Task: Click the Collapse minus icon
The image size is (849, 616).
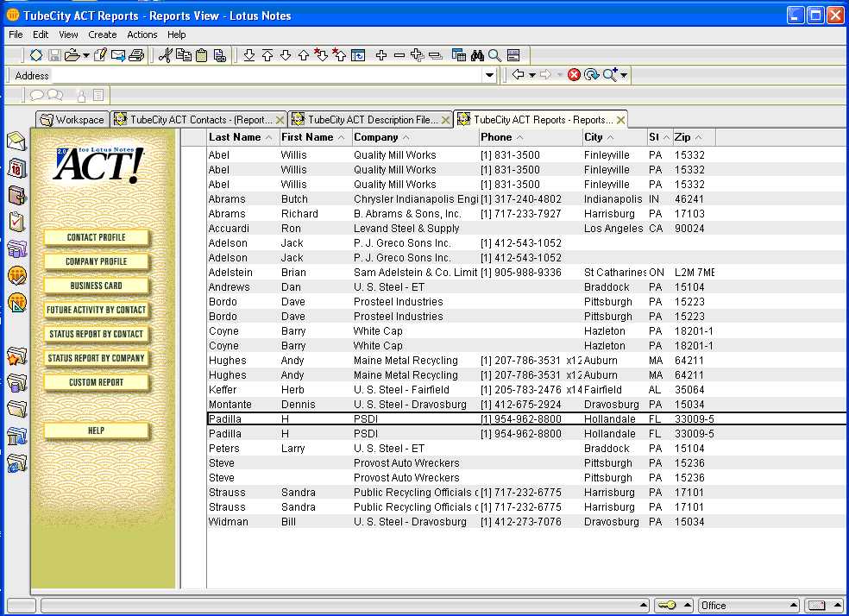Action: (x=399, y=55)
